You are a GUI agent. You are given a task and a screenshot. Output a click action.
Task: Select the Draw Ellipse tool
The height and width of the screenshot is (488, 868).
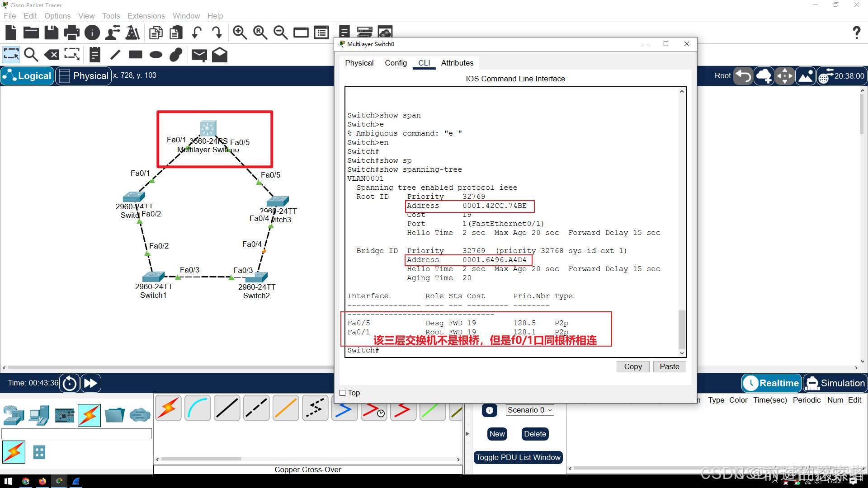156,55
